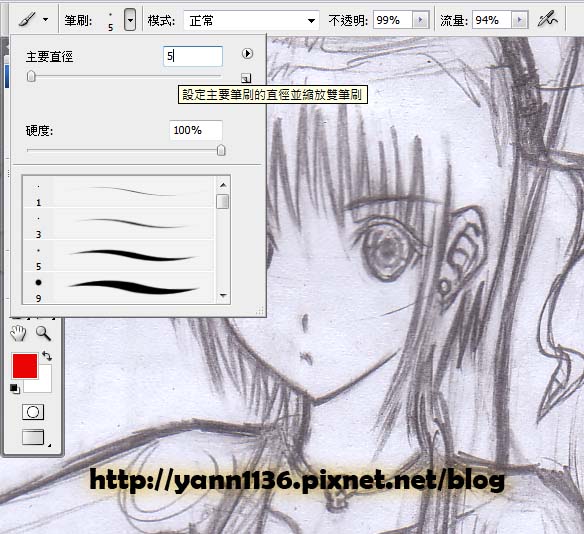Reset to default black and white colors
584x534 pixels.
point(15,388)
